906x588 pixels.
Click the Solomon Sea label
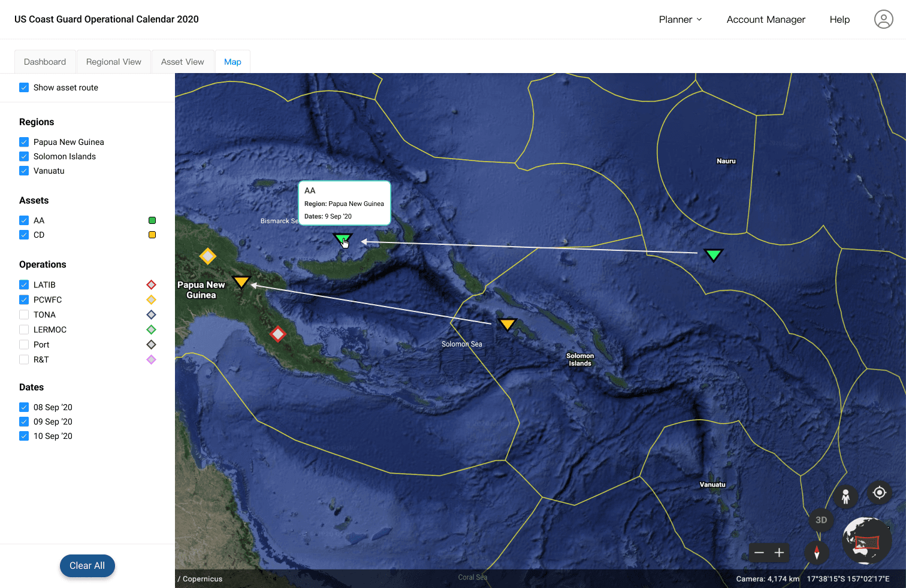462,344
